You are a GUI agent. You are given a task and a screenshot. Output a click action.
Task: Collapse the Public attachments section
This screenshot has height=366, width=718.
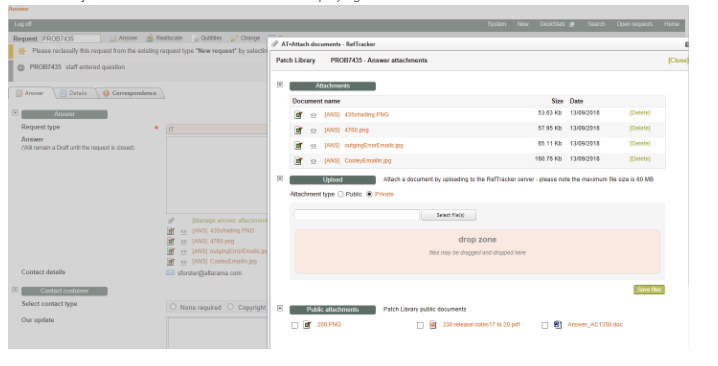tap(280, 309)
